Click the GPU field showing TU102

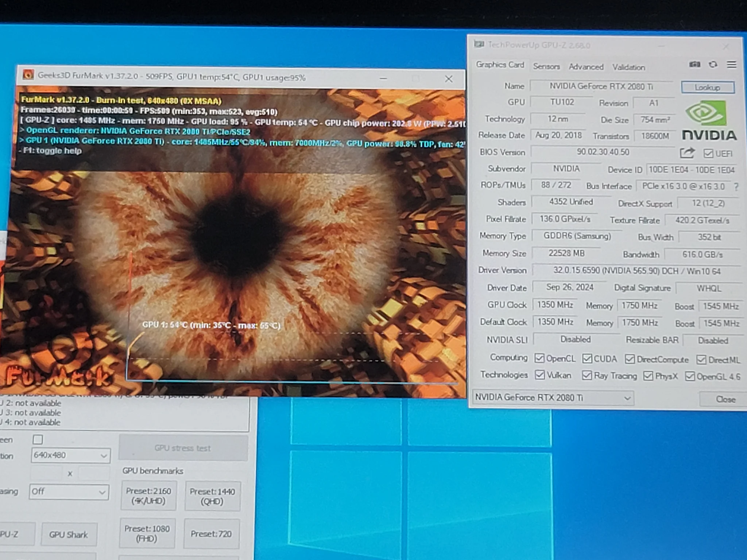click(562, 102)
